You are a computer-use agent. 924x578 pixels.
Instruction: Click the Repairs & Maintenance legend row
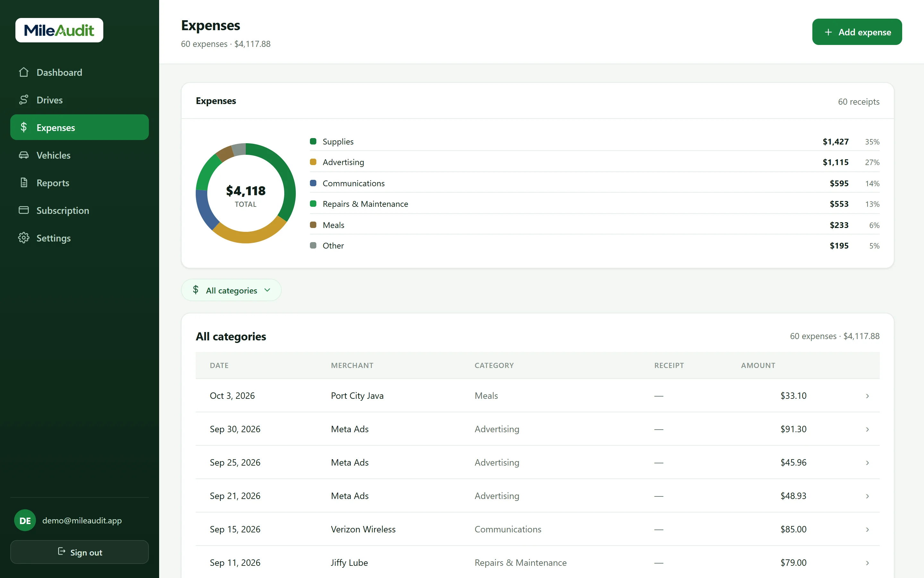[x=595, y=204]
